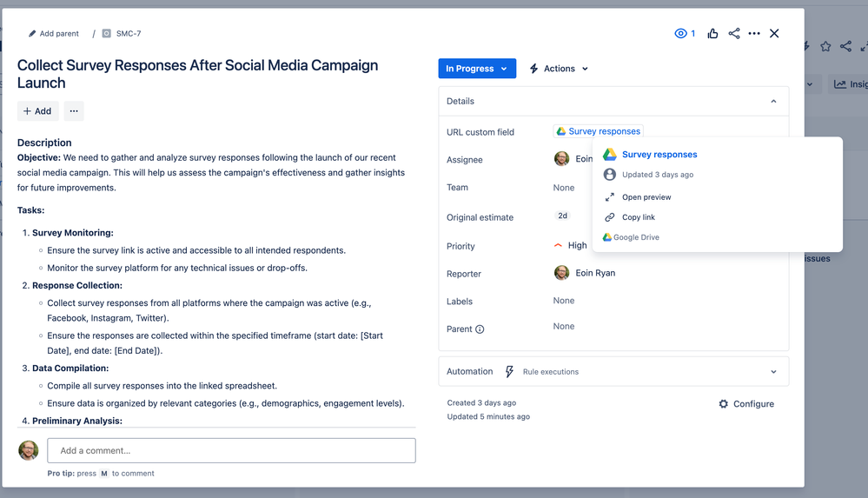This screenshot has height=498, width=868.
Task: Expand the Automation section chevron
Action: pos(773,372)
